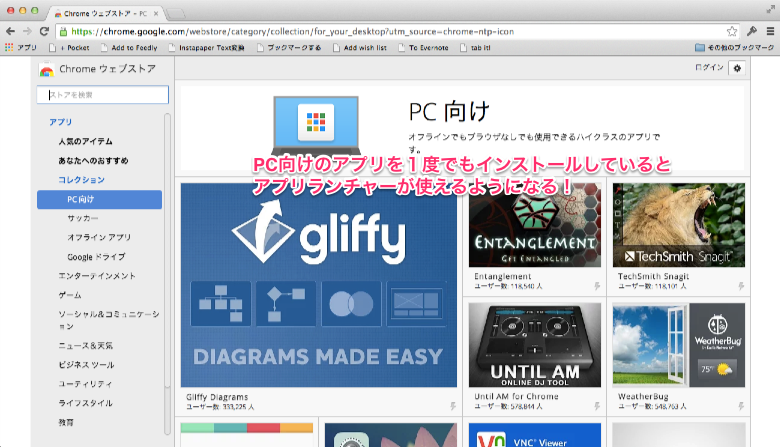Open the Until AM DJ tool thumbnail
Viewport: 780px width, 447px height.
[x=535, y=345]
